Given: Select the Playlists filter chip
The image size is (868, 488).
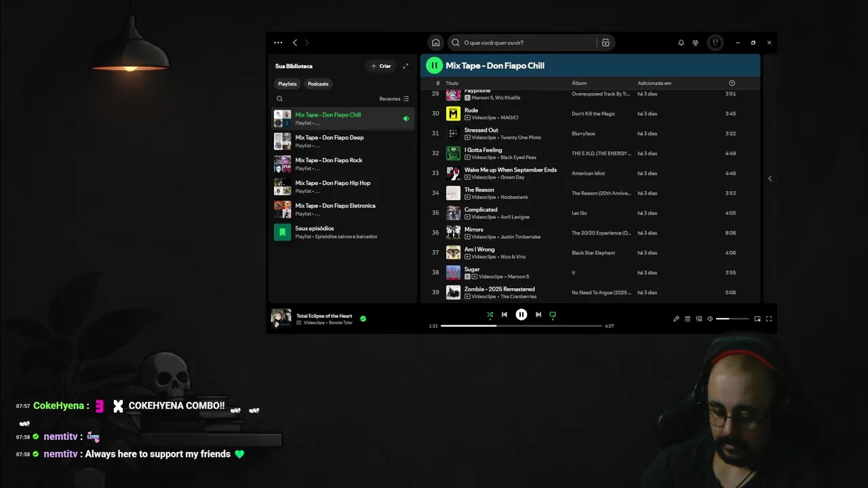Looking at the screenshot, I should 288,84.
